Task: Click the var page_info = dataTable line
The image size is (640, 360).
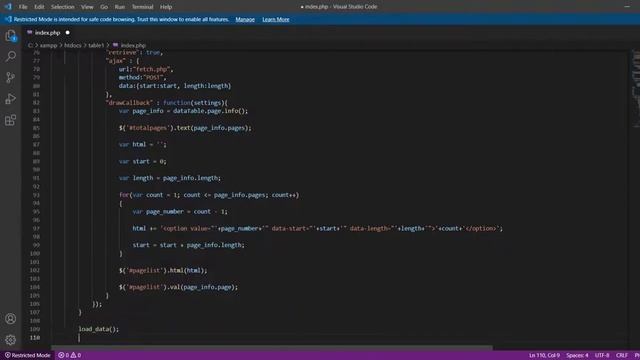Action: pyautogui.click(x=183, y=111)
